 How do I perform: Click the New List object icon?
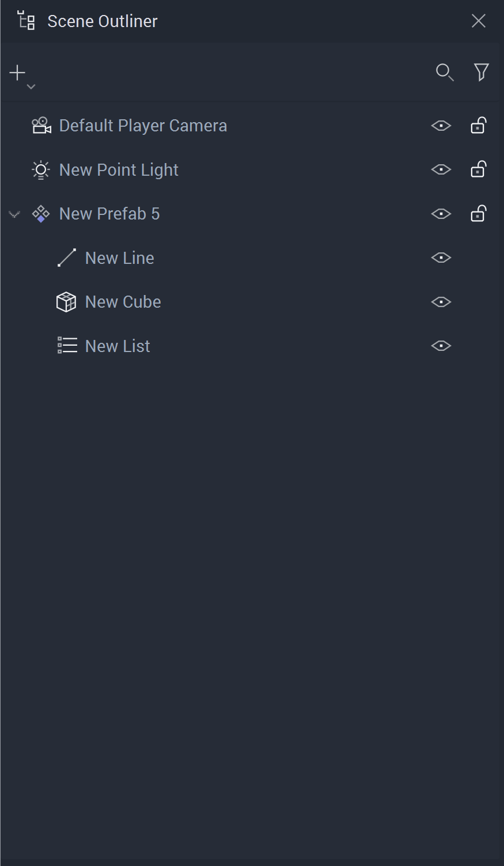67,346
